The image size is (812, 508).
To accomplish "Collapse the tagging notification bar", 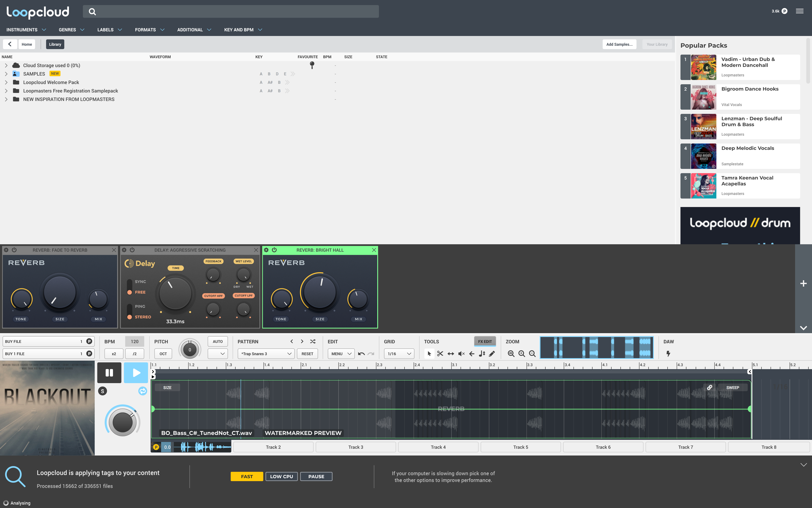I will pyautogui.click(x=803, y=465).
